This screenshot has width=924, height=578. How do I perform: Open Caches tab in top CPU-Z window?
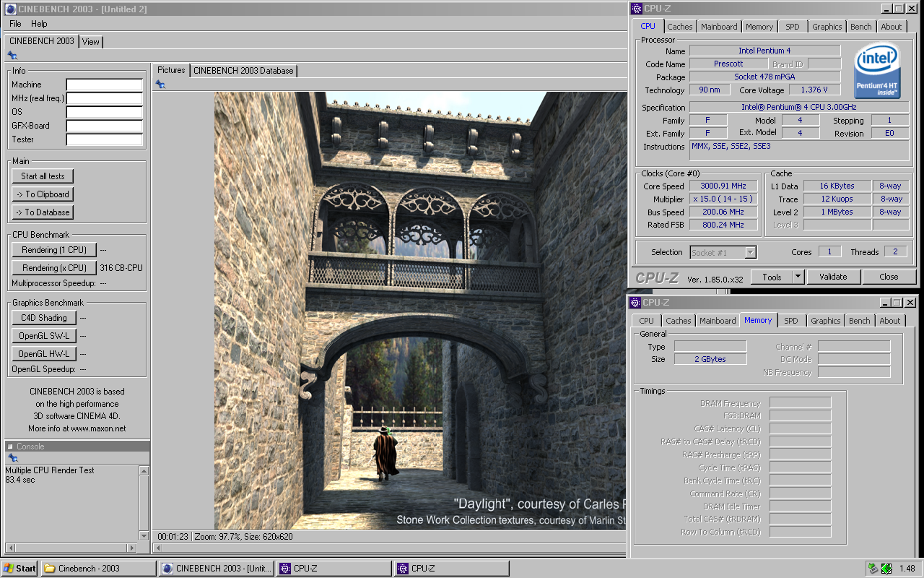(x=679, y=27)
